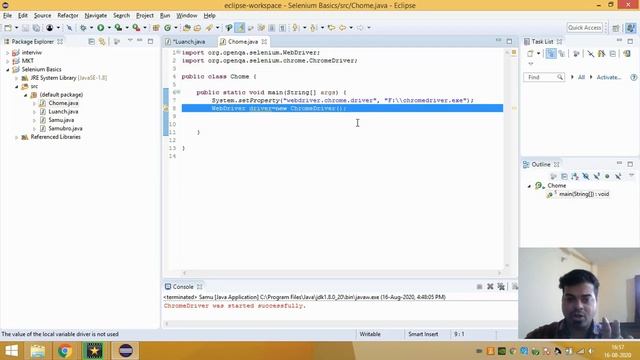Switch to the *Luanch.java editor tab

(x=189, y=42)
